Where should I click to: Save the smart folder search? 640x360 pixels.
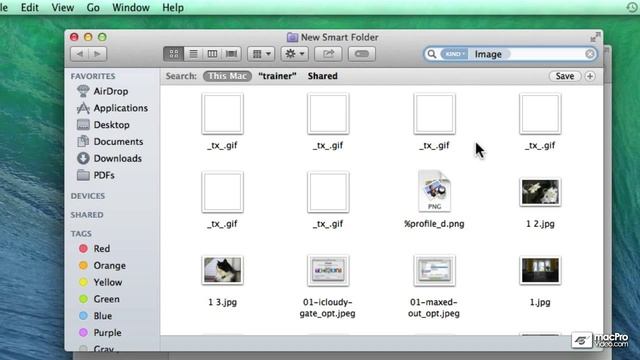tap(565, 76)
